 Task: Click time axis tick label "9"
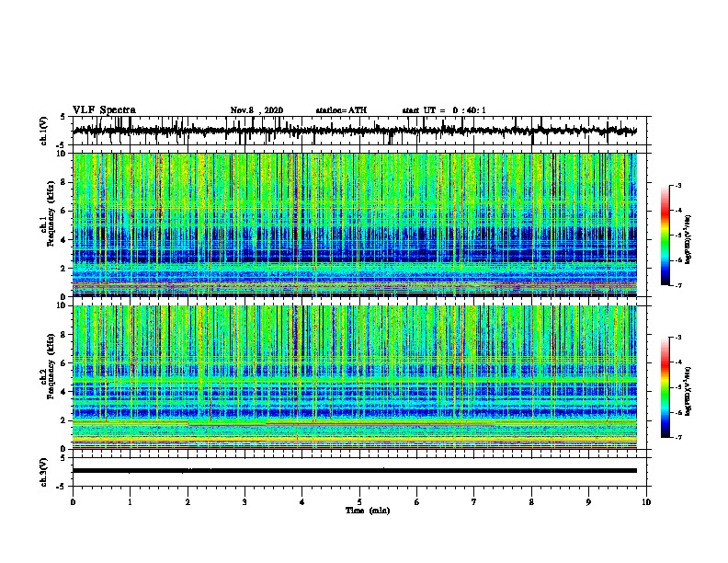tap(588, 501)
